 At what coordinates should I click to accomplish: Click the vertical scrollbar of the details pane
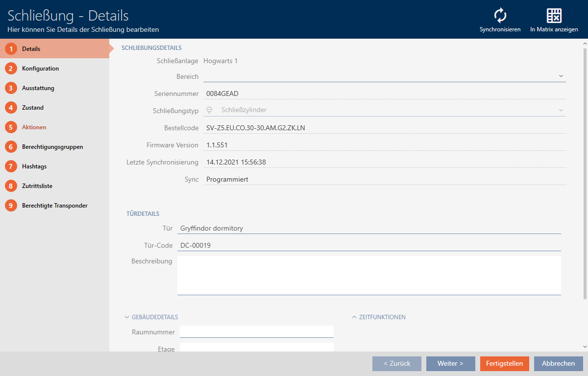tap(584, 171)
